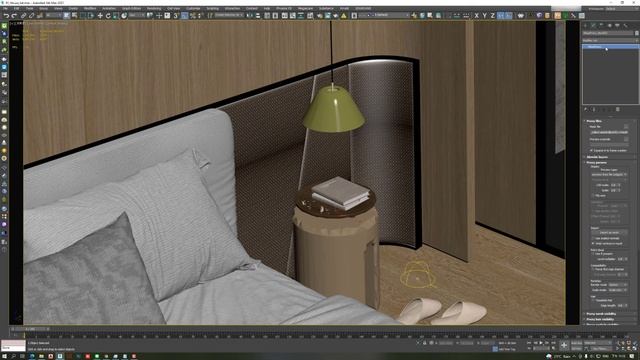
Task: Switch to the Hierarchy command panel tab
Action: click(x=602, y=25)
